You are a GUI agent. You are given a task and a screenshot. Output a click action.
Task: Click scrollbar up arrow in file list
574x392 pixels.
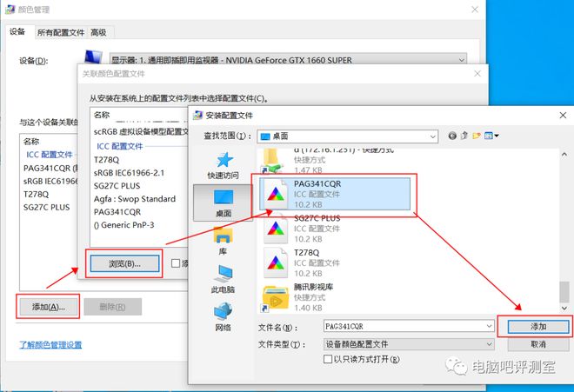[564, 155]
